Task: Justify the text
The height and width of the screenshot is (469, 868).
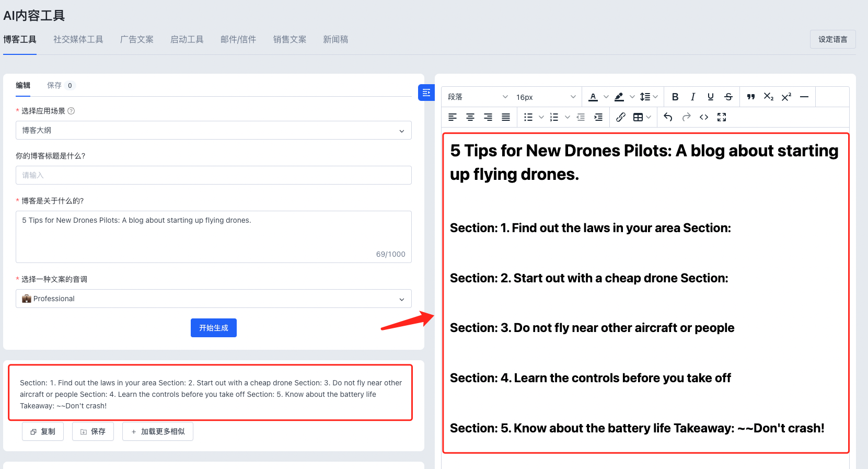Action: coord(506,117)
